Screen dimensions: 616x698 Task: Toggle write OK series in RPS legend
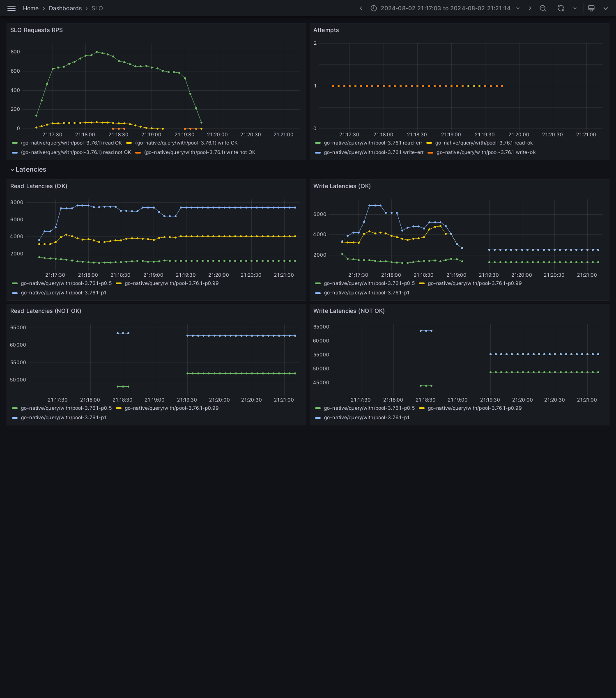point(186,143)
